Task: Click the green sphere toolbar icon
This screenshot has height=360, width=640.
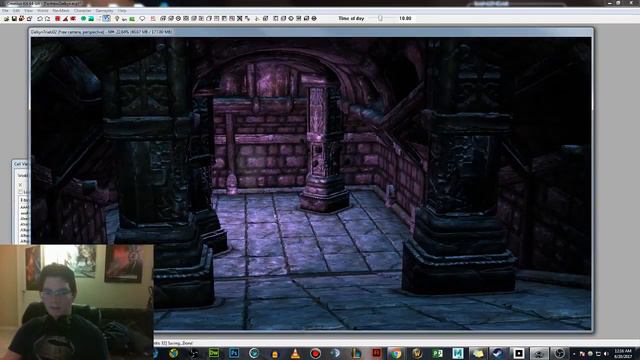Action: (83, 18)
